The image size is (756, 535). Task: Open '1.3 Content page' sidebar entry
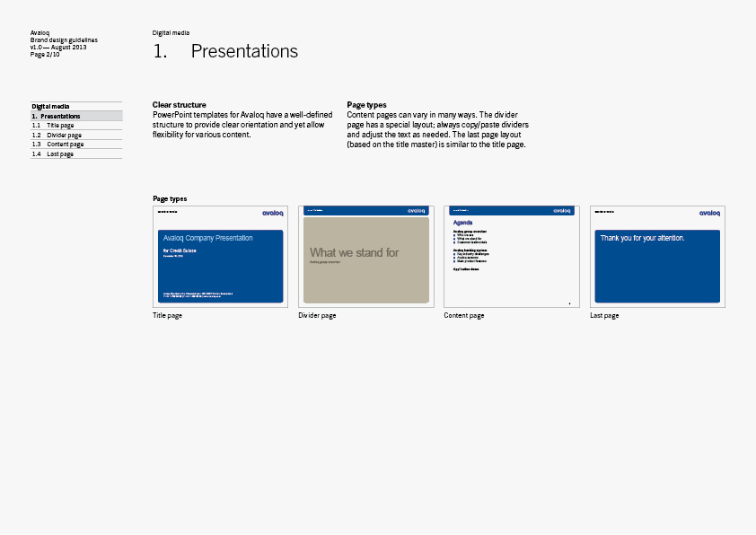pyautogui.click(x=76, y=145)
